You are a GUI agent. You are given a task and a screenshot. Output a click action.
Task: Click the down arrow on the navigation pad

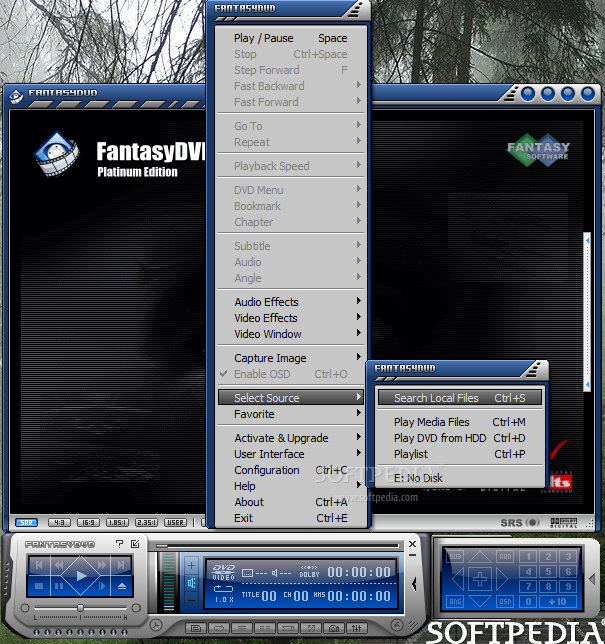click(480, 601)
